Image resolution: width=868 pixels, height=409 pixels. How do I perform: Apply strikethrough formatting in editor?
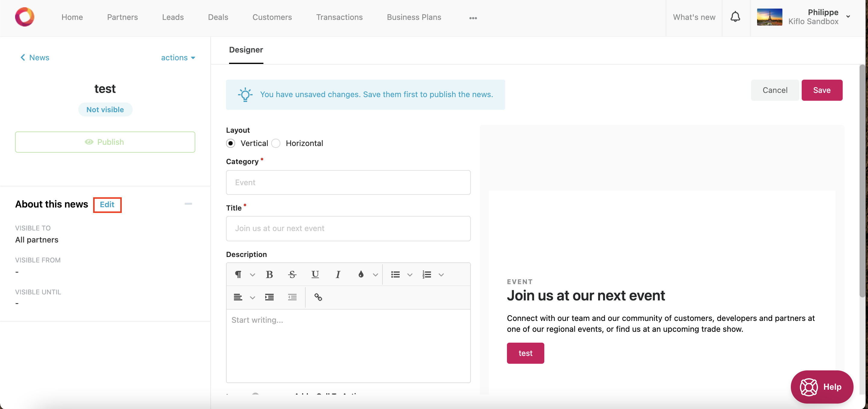pyautogui.click(x=292, y=274)
